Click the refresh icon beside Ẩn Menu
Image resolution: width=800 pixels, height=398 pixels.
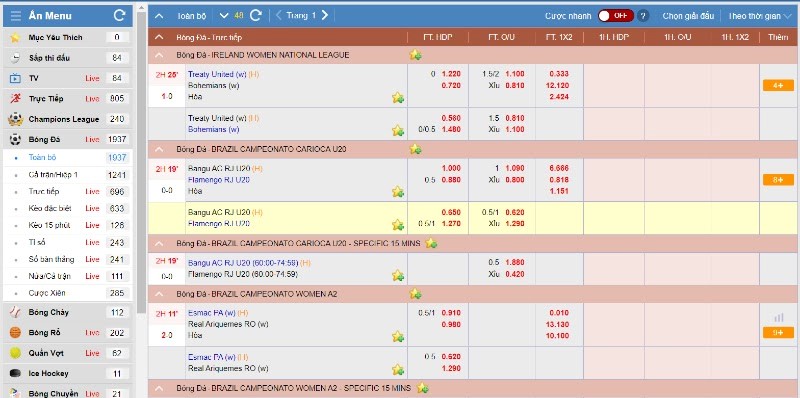click(x=119, y=16)
